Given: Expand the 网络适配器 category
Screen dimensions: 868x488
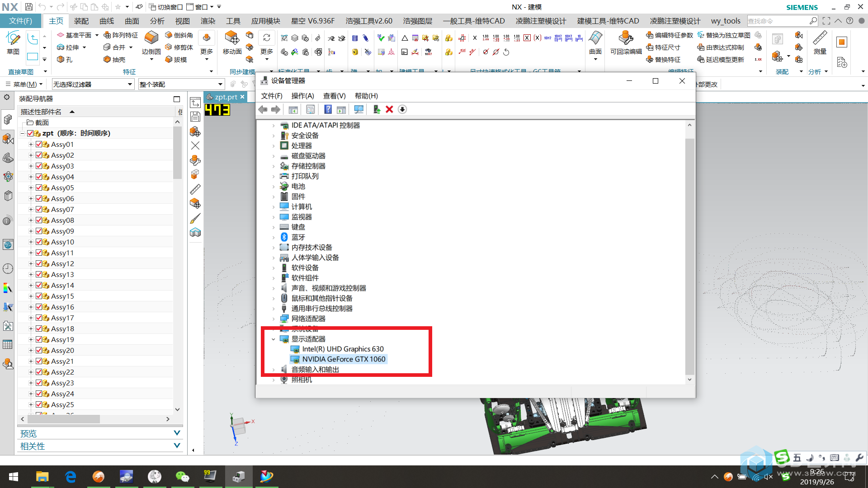Looking at the screenshot, I should (273, 319).
